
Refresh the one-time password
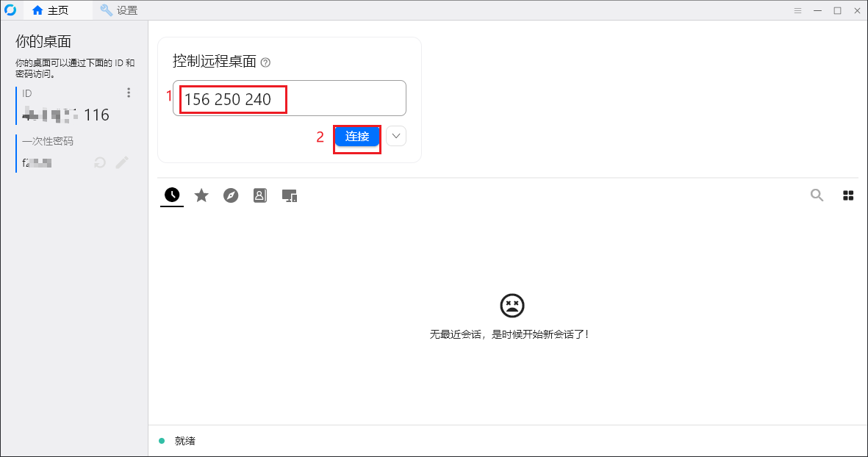[99, 162]
